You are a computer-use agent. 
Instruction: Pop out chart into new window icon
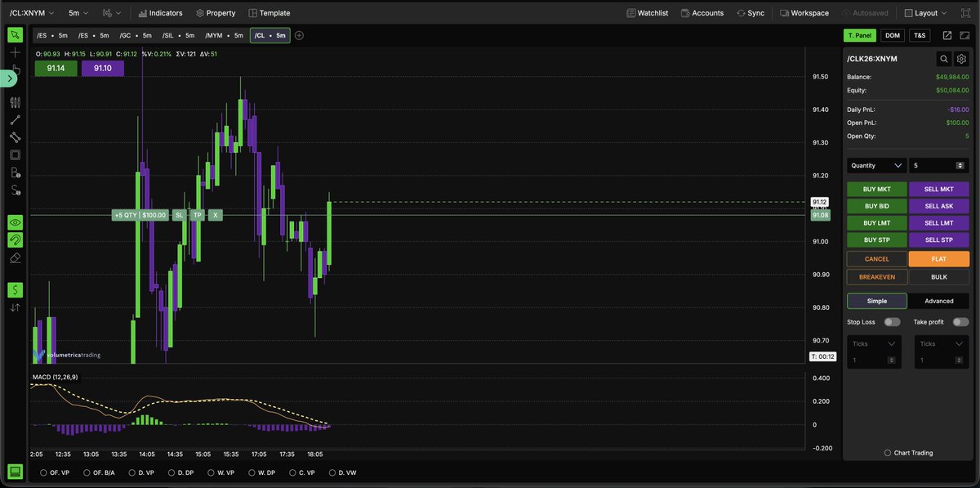click(x=947, y=35)
